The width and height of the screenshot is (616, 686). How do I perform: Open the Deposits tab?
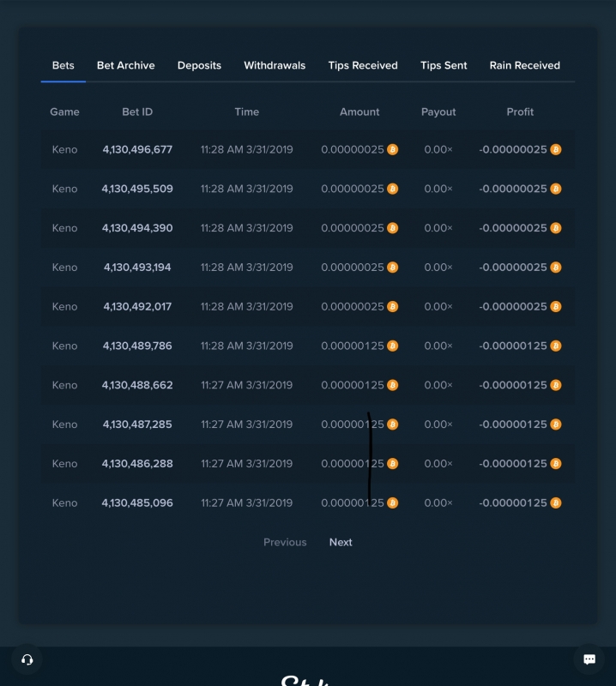(199, 66)
